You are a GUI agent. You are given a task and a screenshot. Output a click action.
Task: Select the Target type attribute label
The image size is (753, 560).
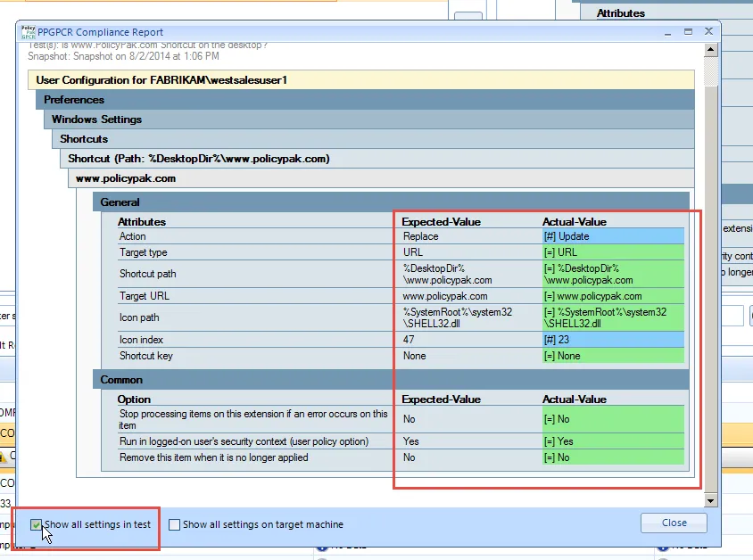click(143, 252)
